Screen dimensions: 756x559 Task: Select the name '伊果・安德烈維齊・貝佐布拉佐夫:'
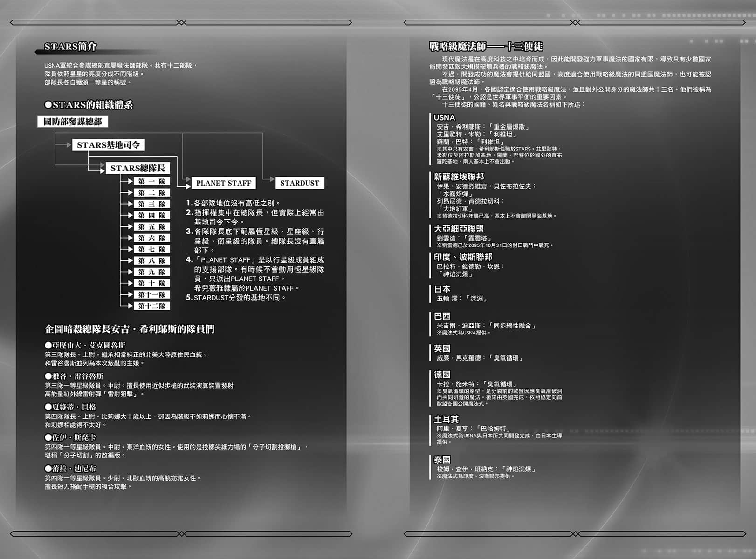pos(487,186)
